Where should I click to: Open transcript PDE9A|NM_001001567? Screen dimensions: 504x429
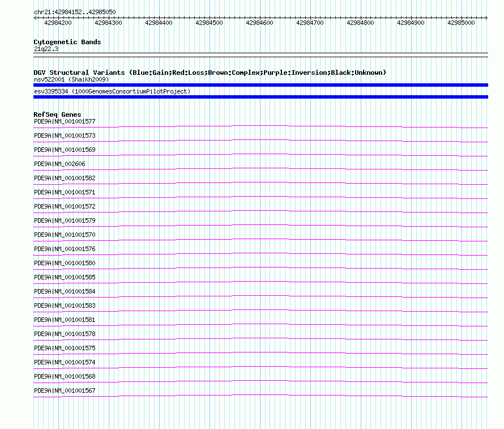(65, 390)
